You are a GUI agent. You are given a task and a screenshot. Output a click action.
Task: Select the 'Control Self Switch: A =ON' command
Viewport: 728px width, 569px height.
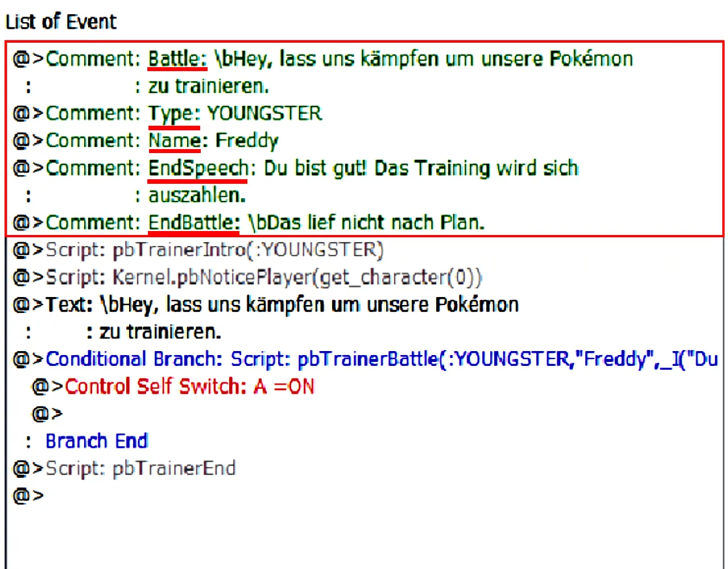(173, 387)
